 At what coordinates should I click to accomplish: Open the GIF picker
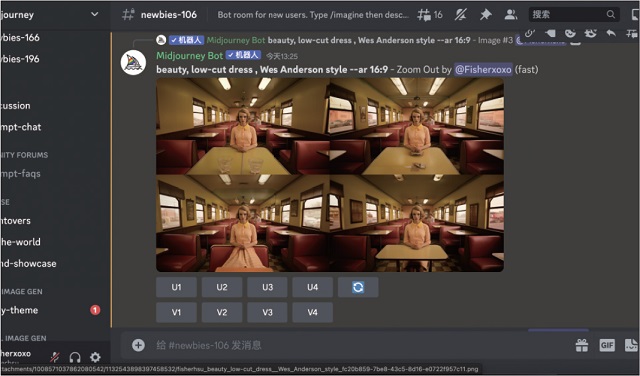coord(607,345)
